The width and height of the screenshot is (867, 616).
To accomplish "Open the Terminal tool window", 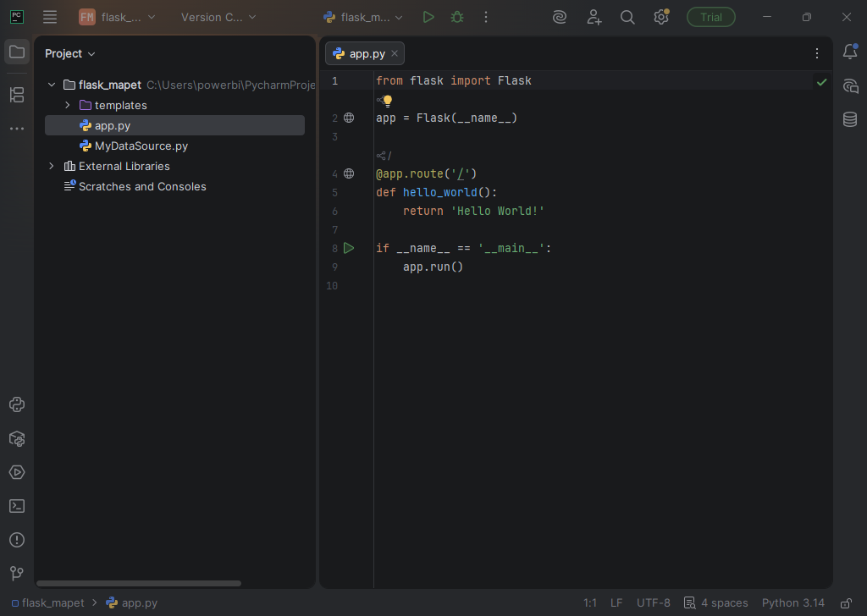I will point(17,506).
